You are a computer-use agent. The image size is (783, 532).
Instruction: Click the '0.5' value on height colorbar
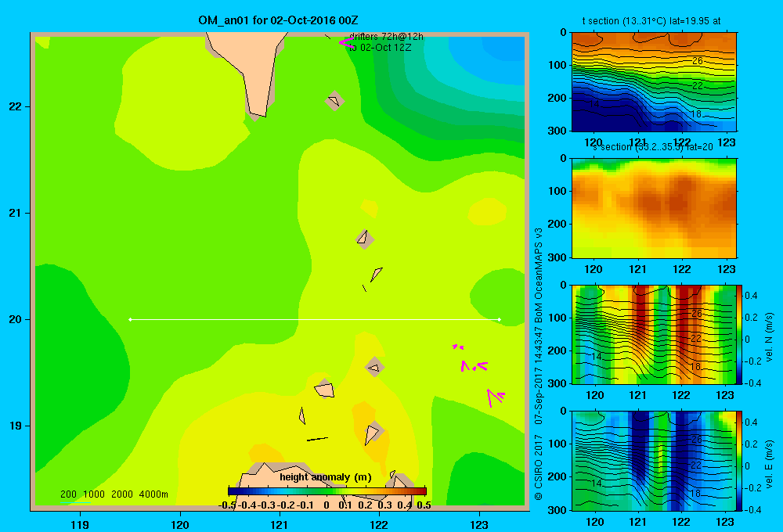click(x=424, y=505)
